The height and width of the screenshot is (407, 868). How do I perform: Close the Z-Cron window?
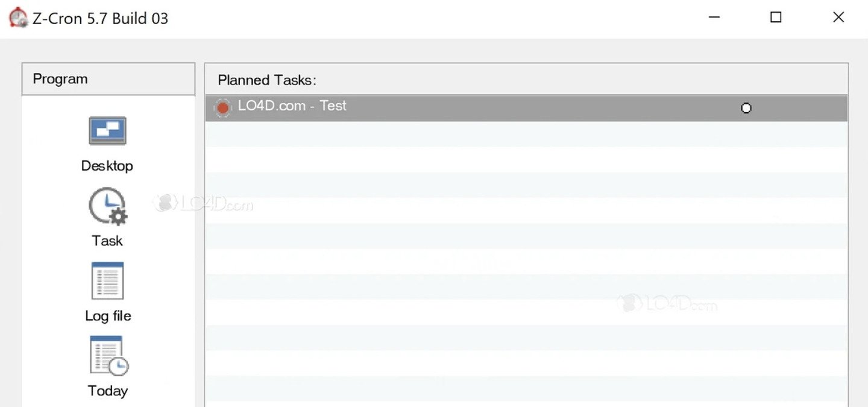[x=838, y=17]
